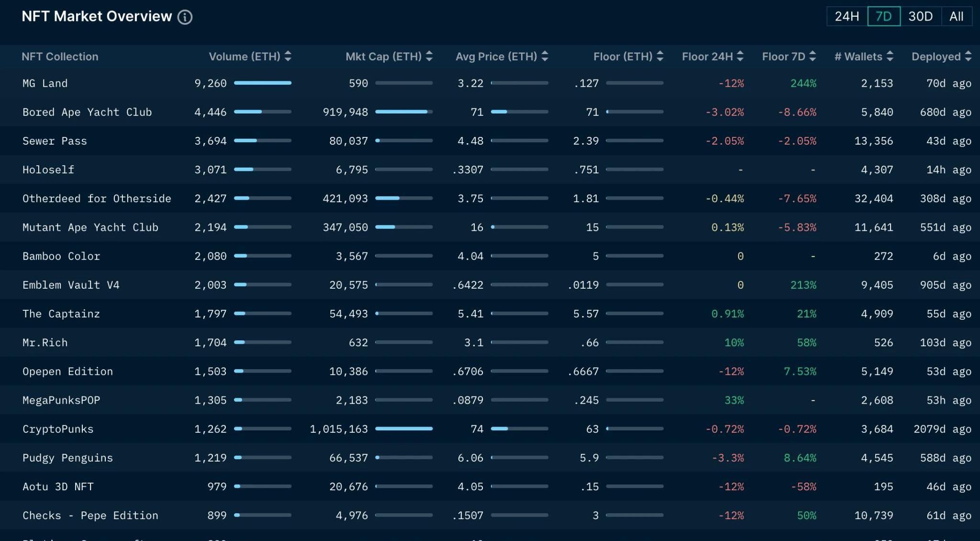
Task: Open the CryptoPunks collection row
Action: tap(58, 429)
